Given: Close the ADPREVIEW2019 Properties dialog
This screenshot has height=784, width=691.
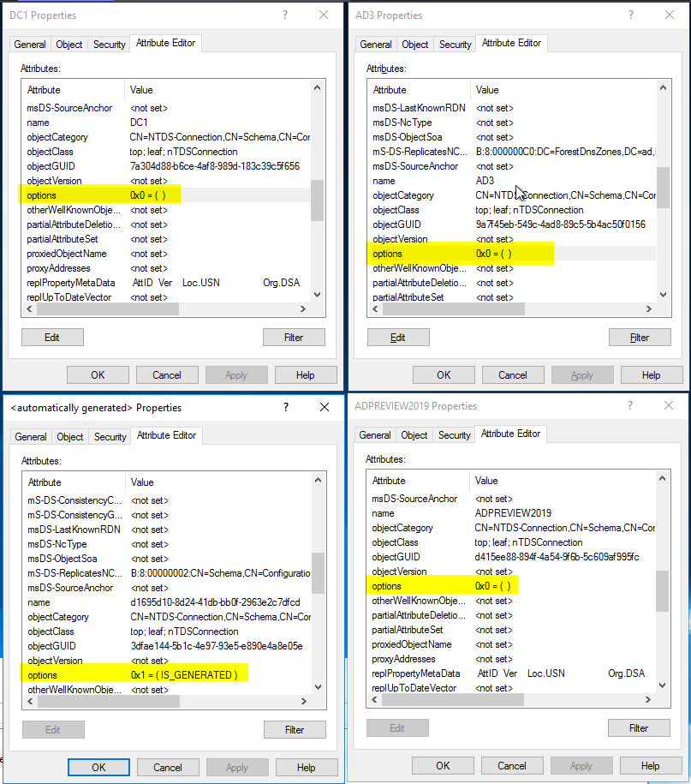Looking at the screenshot, I should [x=668, y=406].
